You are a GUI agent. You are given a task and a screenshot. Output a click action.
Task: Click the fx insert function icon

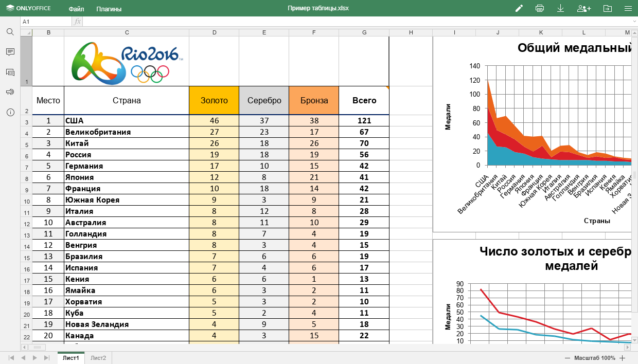coord(77,22)
